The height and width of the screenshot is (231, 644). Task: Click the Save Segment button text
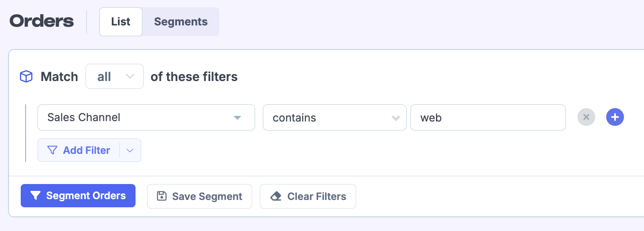[x=207, y=197]
